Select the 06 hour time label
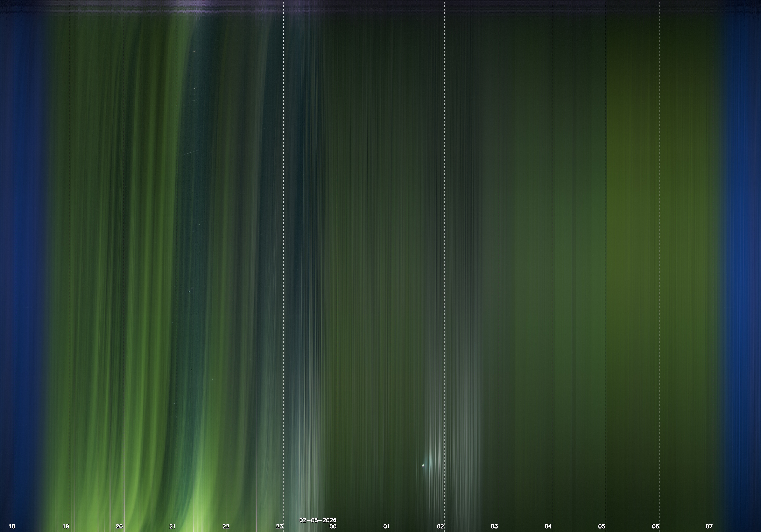Viewport: 761px width, 532px height. click(655, 526)
